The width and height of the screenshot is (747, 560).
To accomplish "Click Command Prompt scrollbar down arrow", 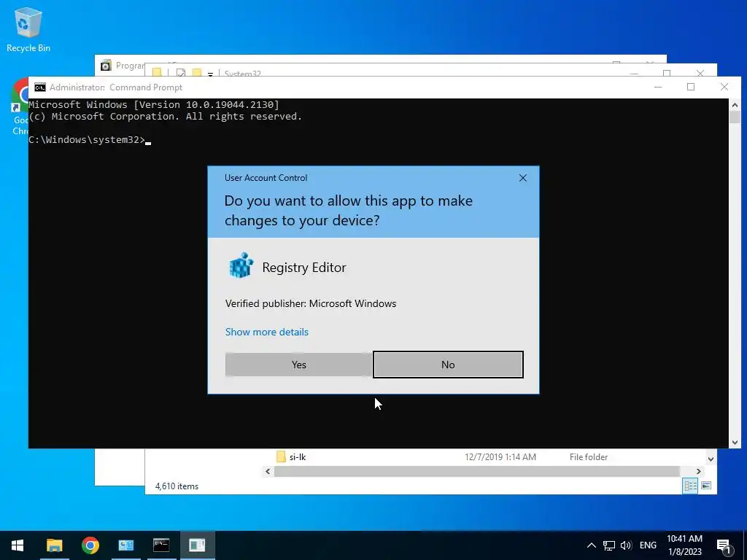I will pos(735,443).
